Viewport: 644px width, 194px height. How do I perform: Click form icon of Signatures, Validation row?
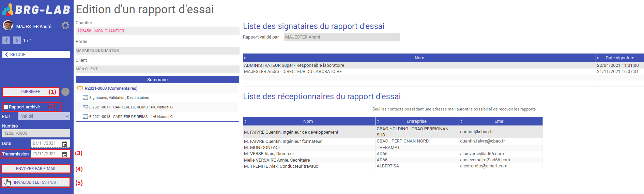[86, 98]
